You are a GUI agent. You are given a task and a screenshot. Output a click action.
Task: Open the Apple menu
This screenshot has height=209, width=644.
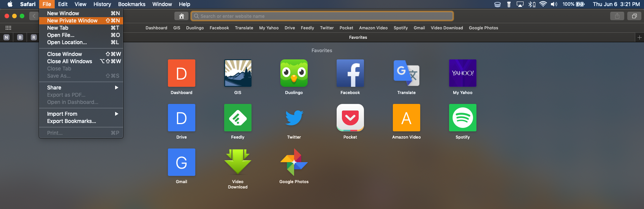click(x=10, y=4)
